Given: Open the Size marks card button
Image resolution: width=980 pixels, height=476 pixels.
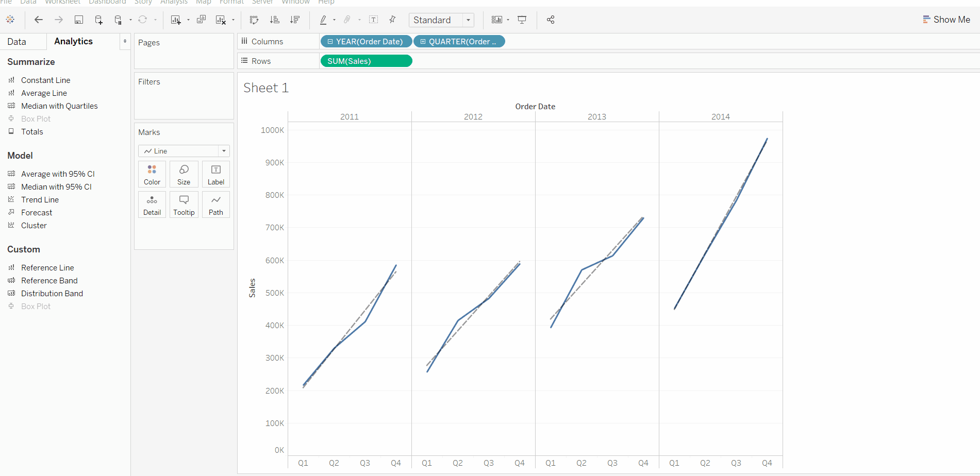Looking at the screenshot, I should click(184, 174).
